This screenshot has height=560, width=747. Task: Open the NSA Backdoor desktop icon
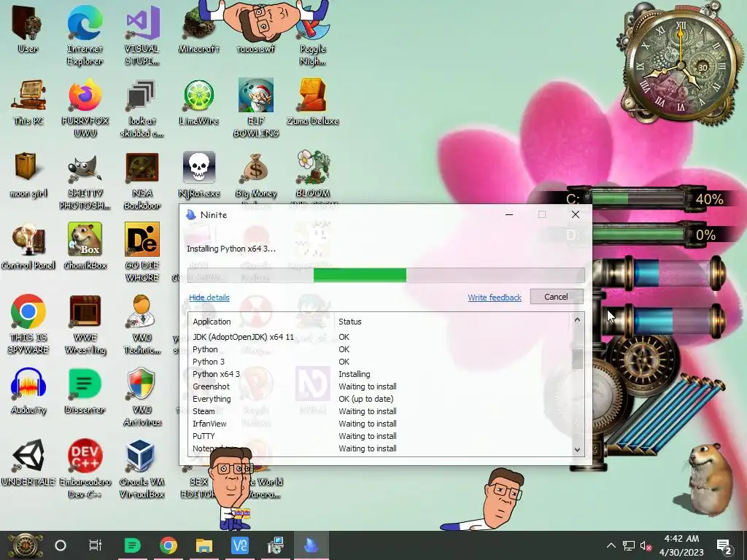pyautogui.click(x=142, y=180)
